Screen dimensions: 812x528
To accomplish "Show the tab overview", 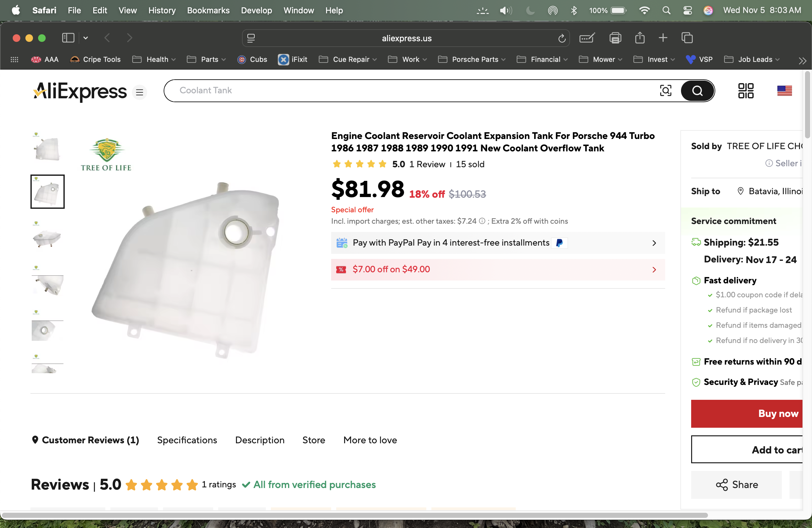I will coord(687,38).
